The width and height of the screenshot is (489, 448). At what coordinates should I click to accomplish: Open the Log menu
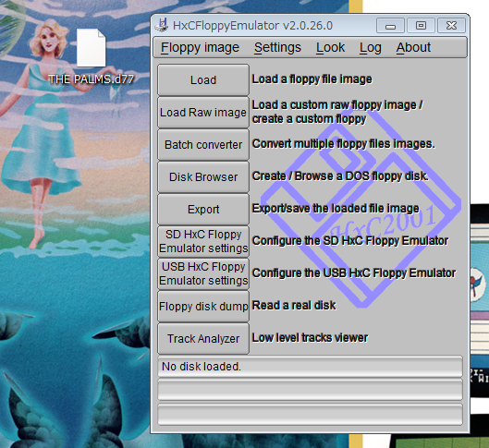point(370,48)
